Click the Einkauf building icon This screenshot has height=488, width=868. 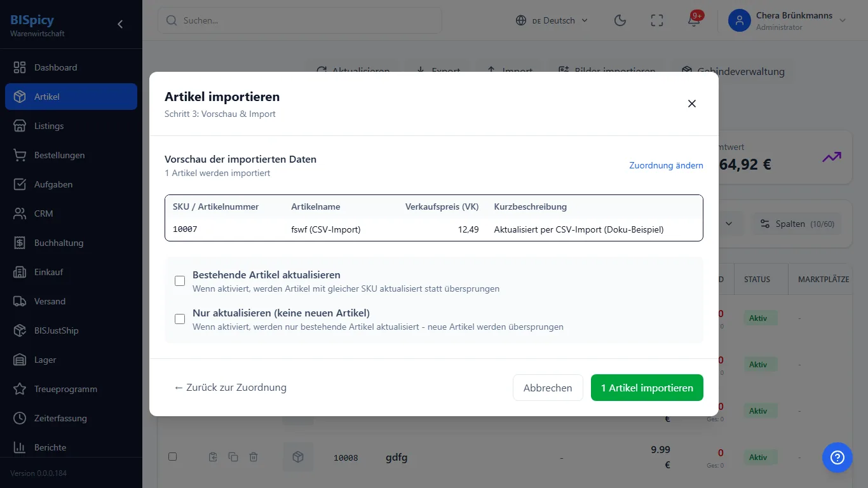click(20, 272)
